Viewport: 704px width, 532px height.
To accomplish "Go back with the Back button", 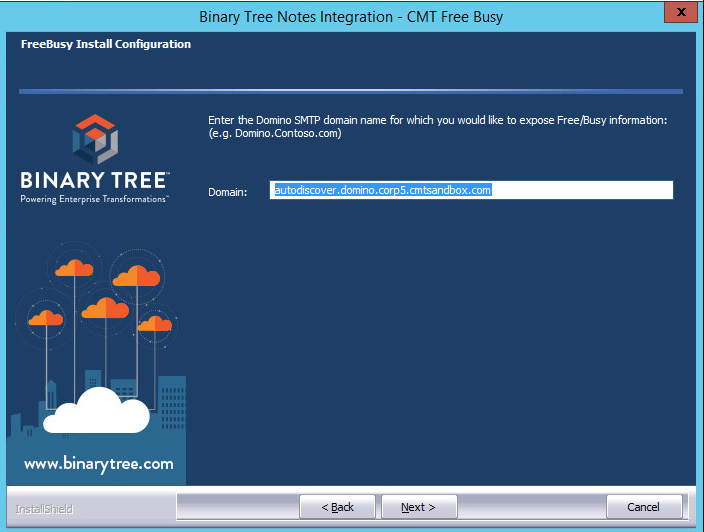I will (337, 507).
